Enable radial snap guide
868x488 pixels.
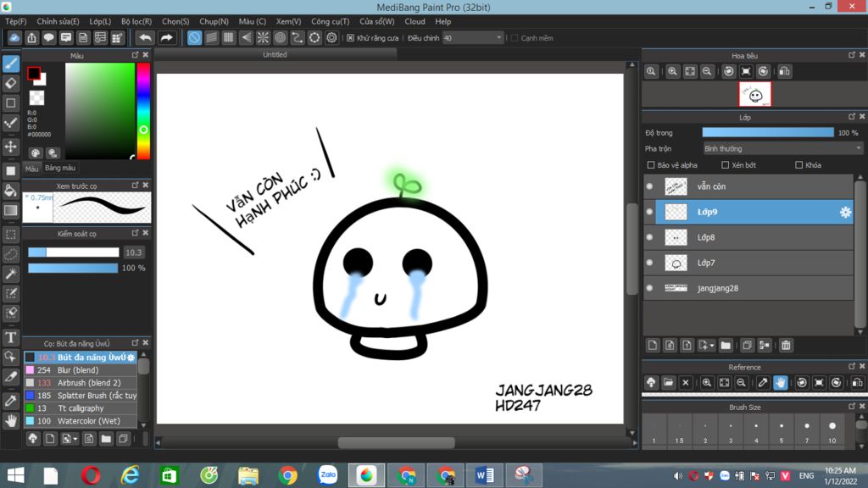click(263, 37)
